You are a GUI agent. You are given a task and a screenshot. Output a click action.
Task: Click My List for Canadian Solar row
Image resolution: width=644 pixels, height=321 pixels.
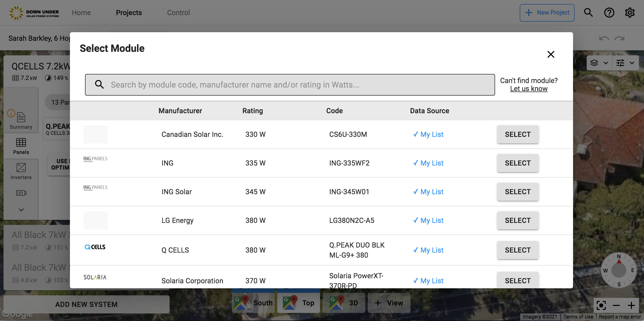click(x=428, y=134)
